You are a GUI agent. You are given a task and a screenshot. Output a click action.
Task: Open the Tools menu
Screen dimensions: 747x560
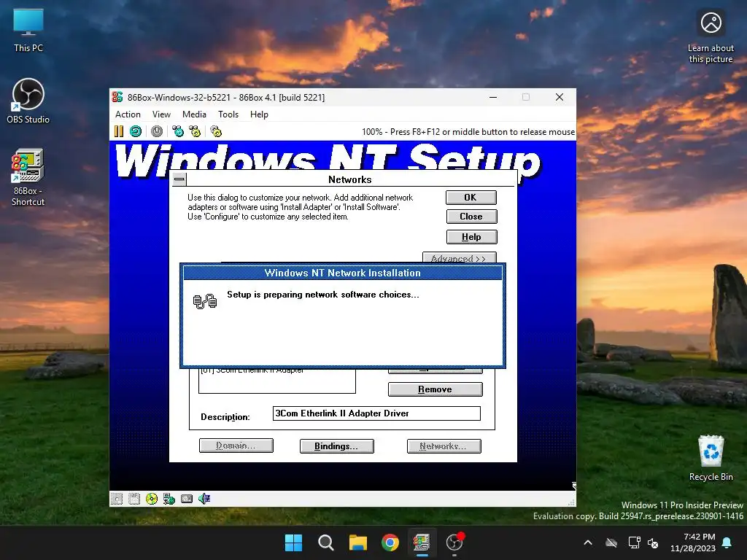click(x=228, y=114)
